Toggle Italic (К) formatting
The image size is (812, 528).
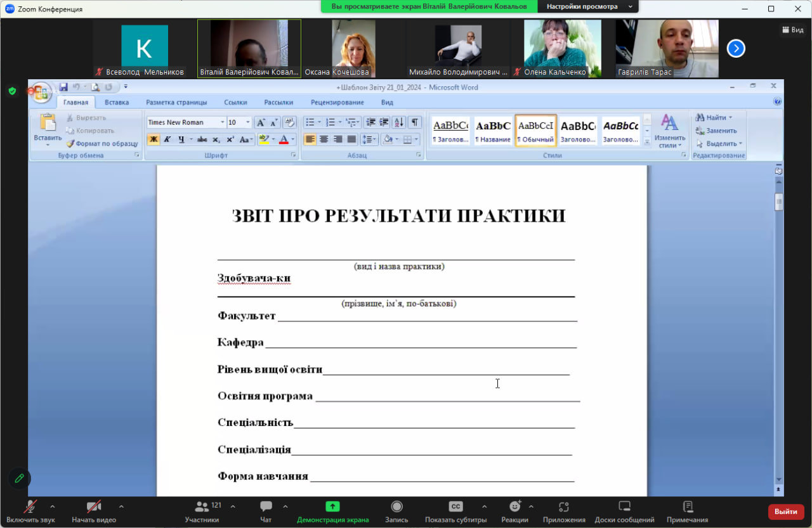pyautogui.click(x=167, y=139)
